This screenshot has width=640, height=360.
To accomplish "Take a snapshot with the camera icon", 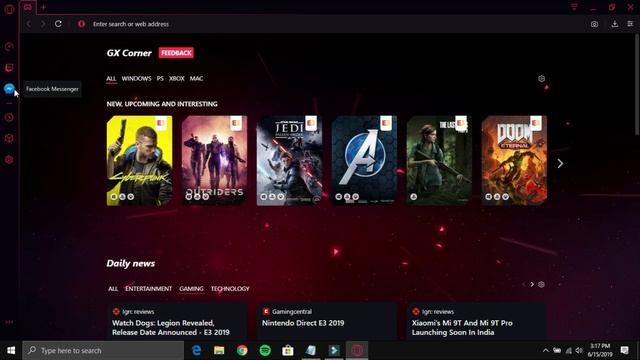I will pyautogui.click(x=594, y=24).
